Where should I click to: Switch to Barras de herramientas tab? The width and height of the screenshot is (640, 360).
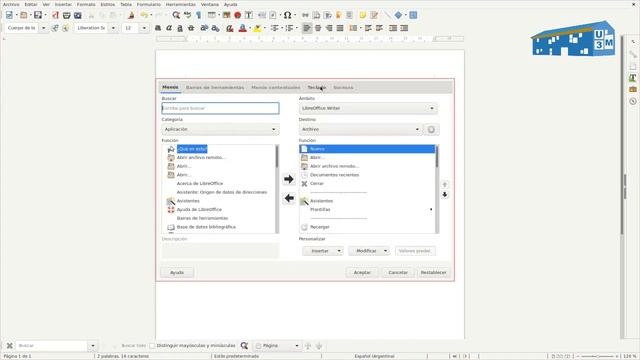215,87
